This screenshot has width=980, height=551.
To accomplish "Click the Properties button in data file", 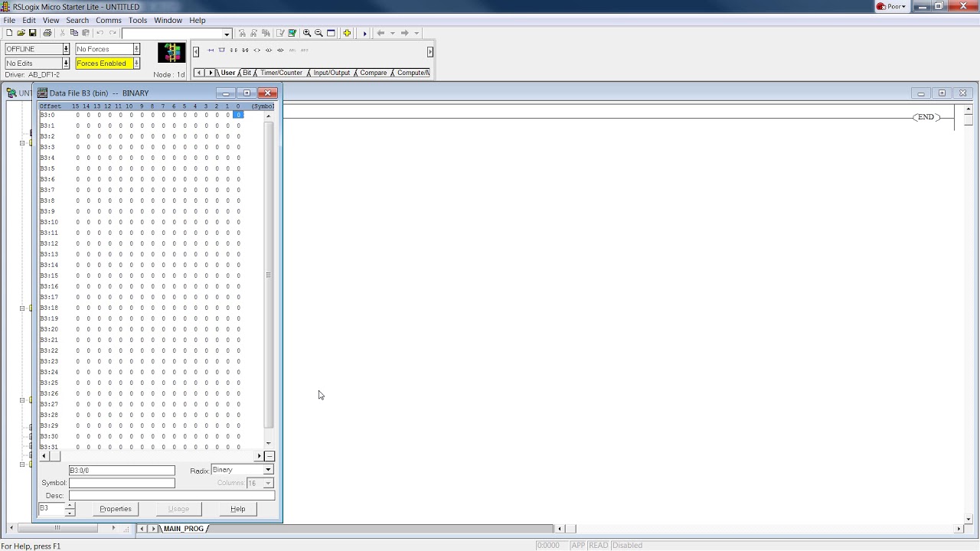I will (x=116, y=509).
